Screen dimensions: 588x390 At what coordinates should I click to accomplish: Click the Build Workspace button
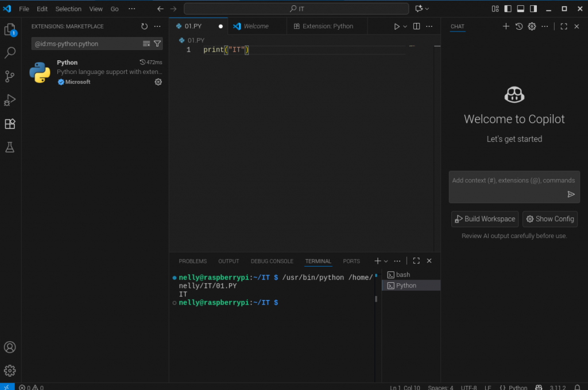coord(485,219)
